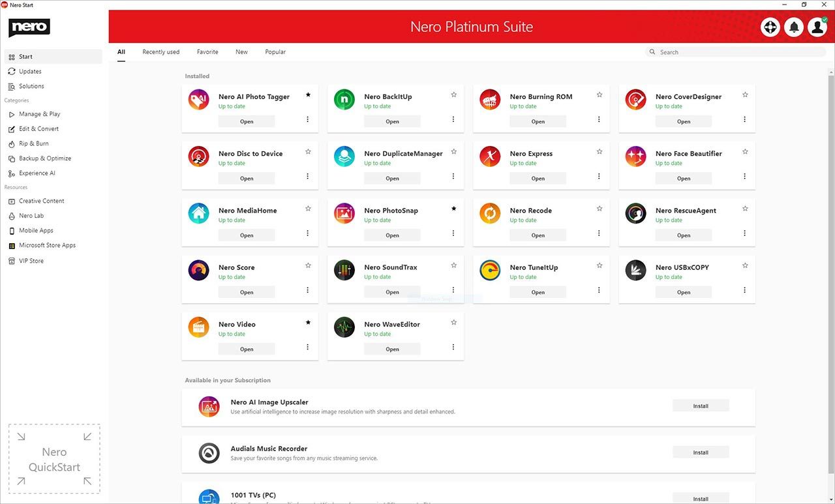Favorite Nero Recode with star
The width and height of the screenshot is (835, 504).
tap(599, 209)
